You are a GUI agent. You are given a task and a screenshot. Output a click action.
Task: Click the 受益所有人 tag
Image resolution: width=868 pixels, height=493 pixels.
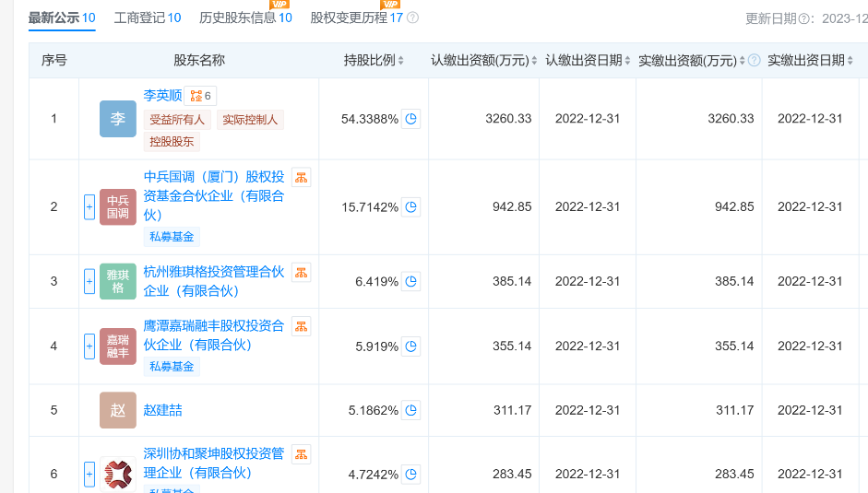point(177,120)
